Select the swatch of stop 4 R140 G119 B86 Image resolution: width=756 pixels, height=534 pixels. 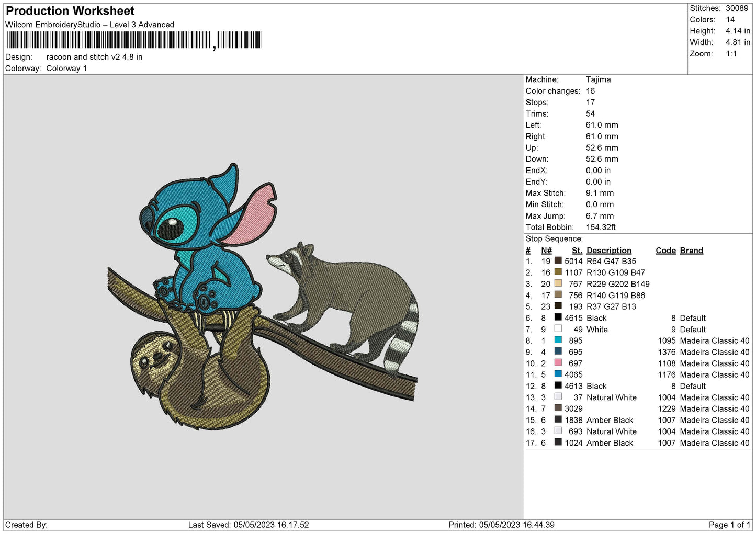pos(558,294)
